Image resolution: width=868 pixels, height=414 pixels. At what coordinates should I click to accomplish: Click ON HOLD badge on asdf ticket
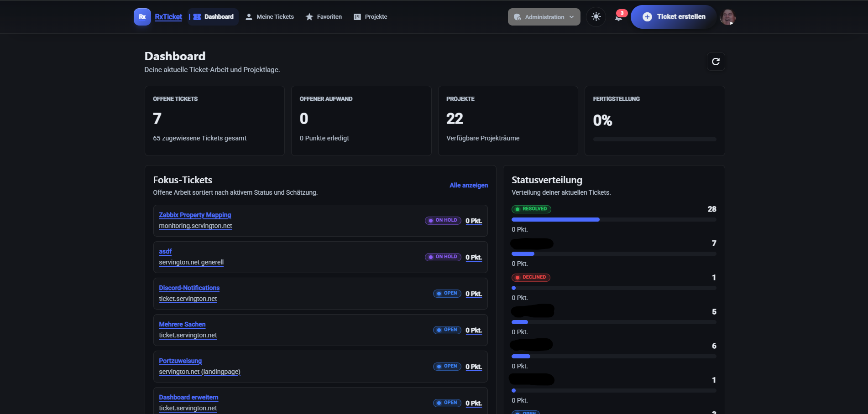443,257
